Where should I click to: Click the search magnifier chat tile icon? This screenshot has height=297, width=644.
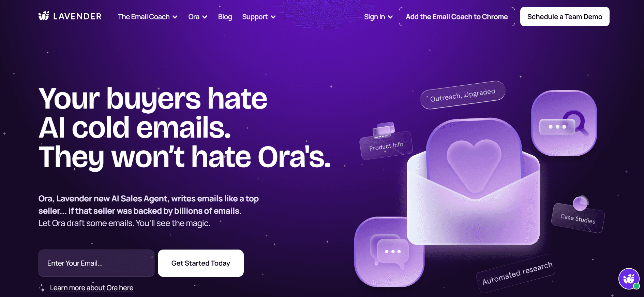coord(564,123)
